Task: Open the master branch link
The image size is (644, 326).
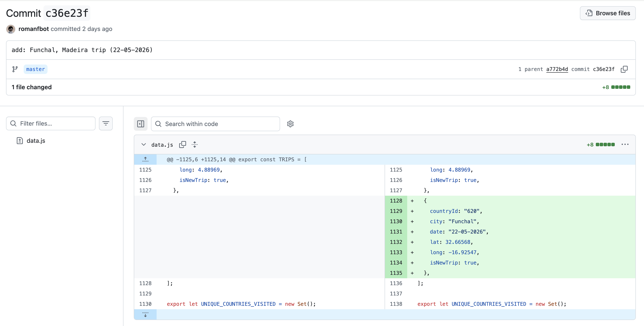Action: pos(35,69)
